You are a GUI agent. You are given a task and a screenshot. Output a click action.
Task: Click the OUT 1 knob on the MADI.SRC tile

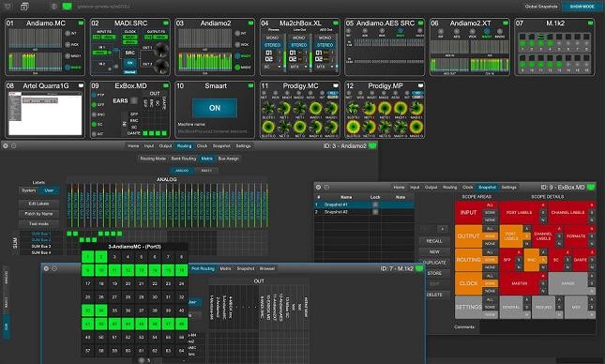(x=161, y=50)
